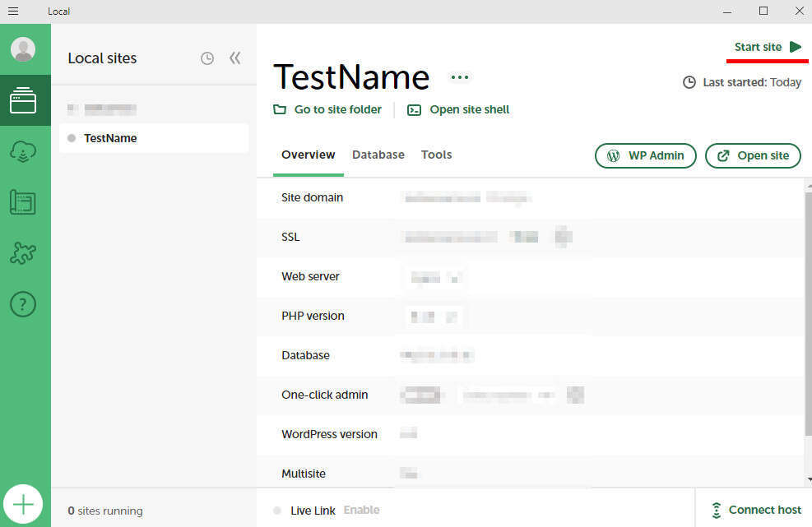Open the TestName site options menu

[x=459, y=77]
